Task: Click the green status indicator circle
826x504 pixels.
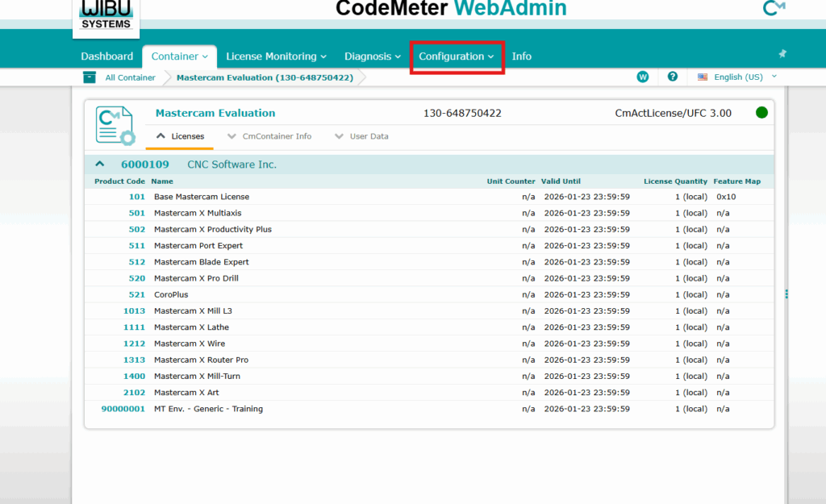Action: [x=761, y=113]
